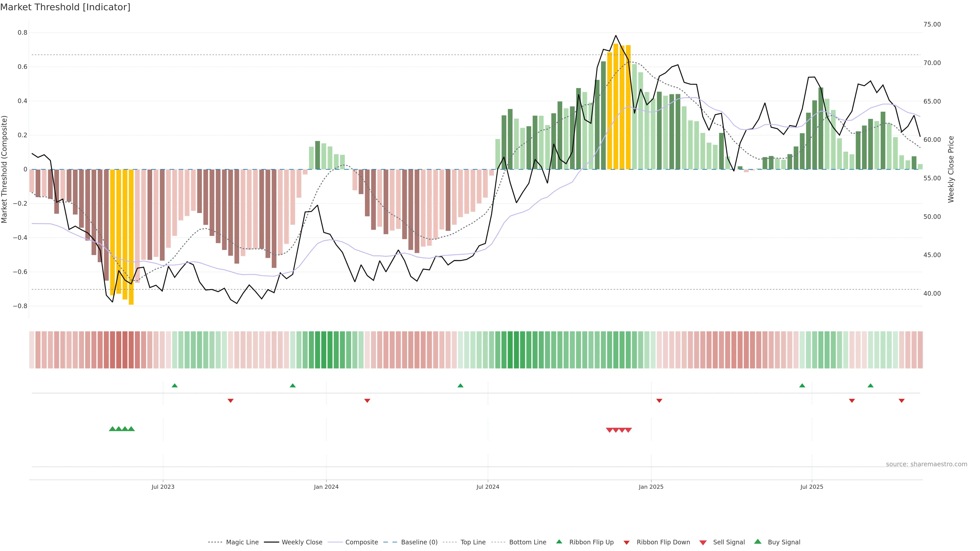Select the leftmost ribbon flip up marker
The width and height of the screenshot is (980, 551).
(175, 386)
